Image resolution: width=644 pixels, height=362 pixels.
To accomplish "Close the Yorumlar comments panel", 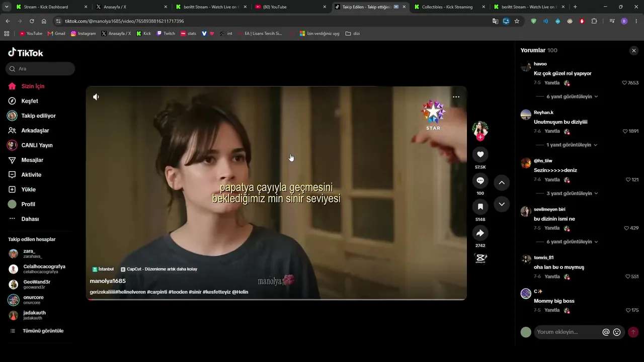I will pyautogui.click(x=634, y=50).
